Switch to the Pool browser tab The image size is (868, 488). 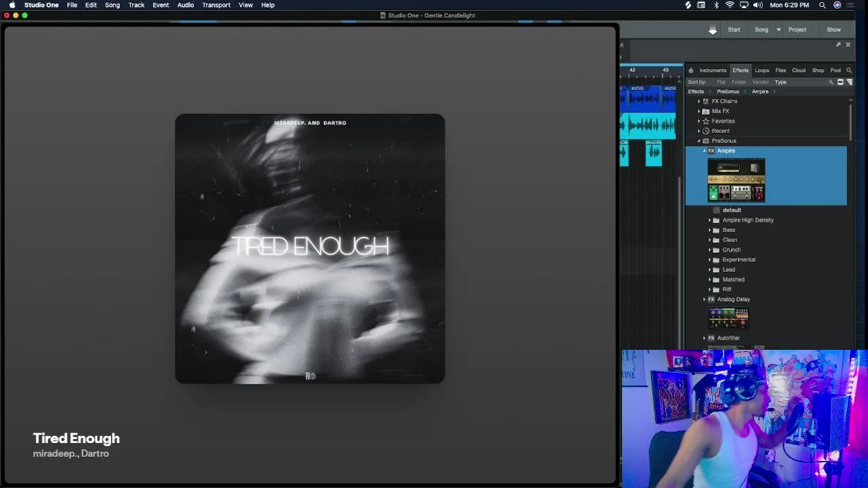[835, 70]
